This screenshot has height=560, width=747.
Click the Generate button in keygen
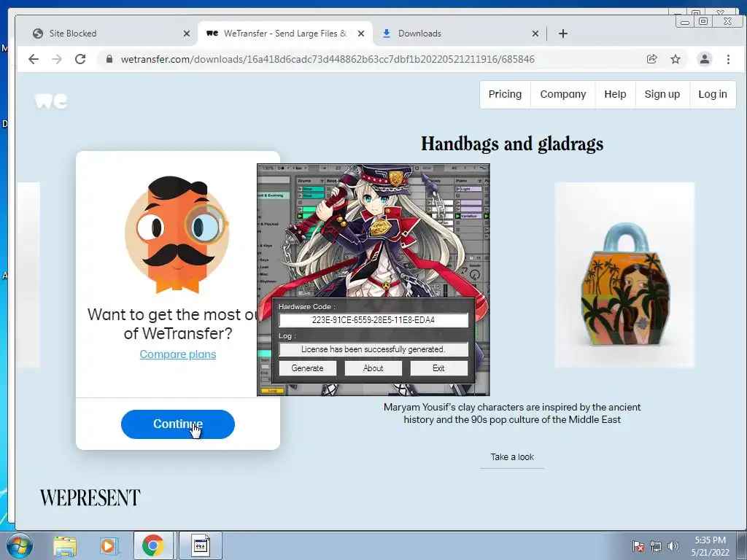click(307, 368)
